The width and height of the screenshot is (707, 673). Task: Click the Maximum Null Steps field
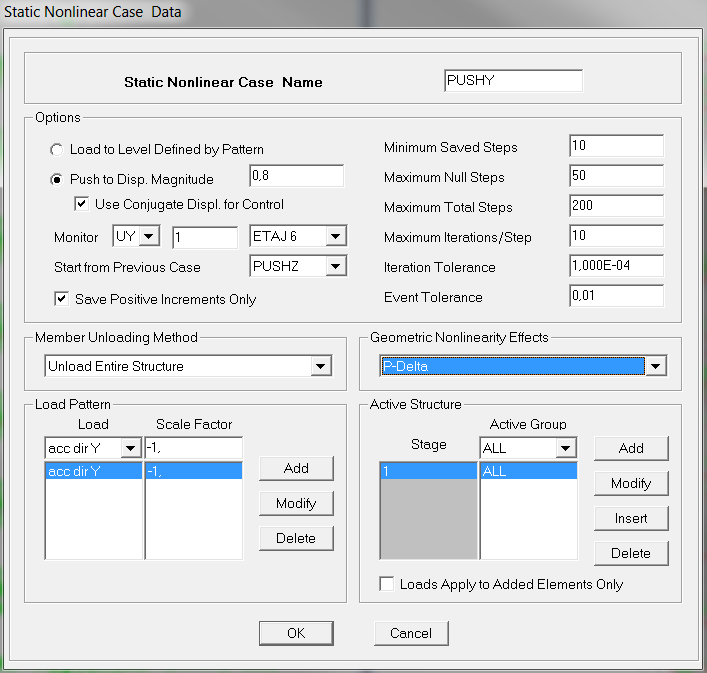[x=616, y=176]
